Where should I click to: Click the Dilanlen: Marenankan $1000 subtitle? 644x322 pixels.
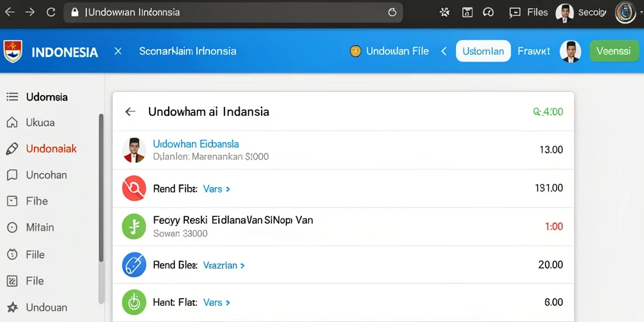pyautogui.click(x=211, y=157)
